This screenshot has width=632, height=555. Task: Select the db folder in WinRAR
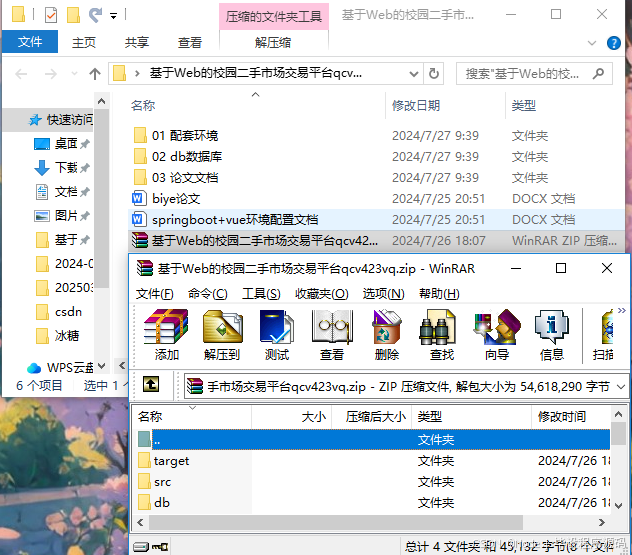pos(162,503)
